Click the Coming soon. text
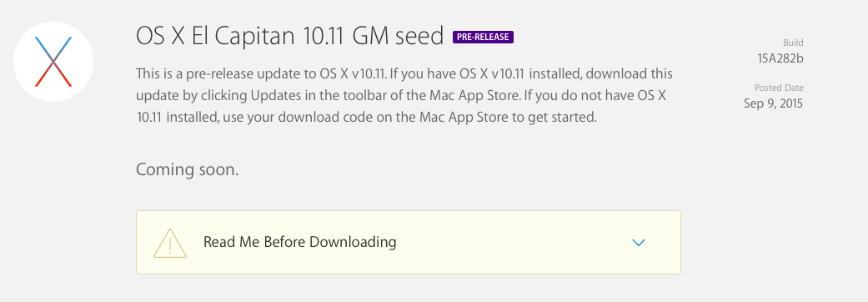 (187, 169)
